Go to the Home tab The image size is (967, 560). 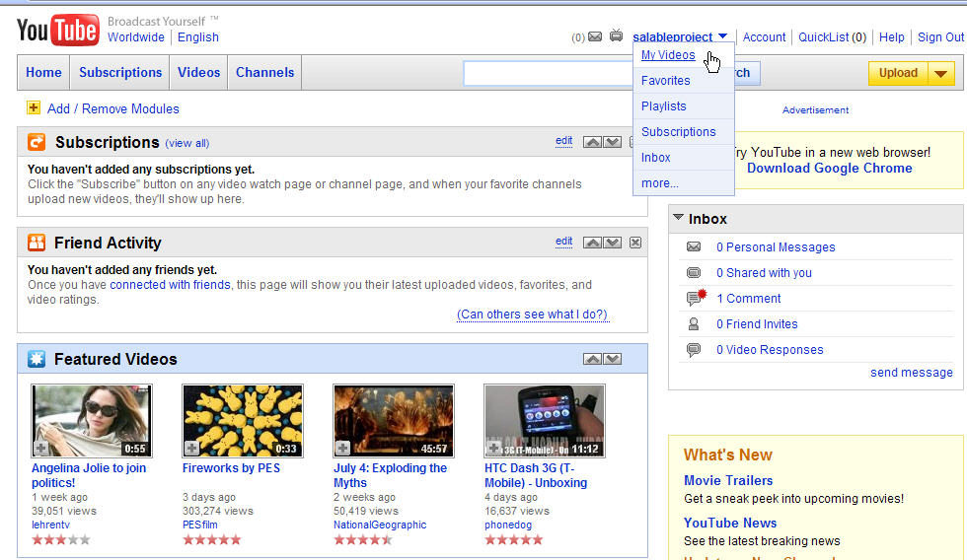[43, 72]
